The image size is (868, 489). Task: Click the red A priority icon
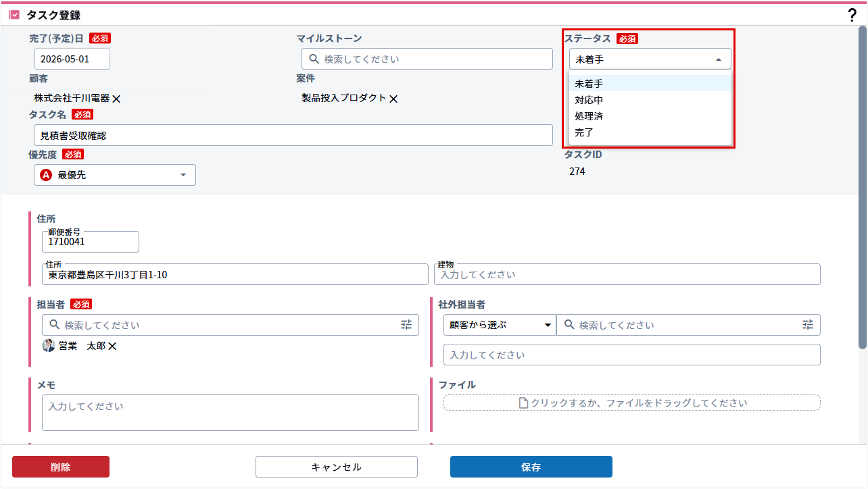point(46,175)
